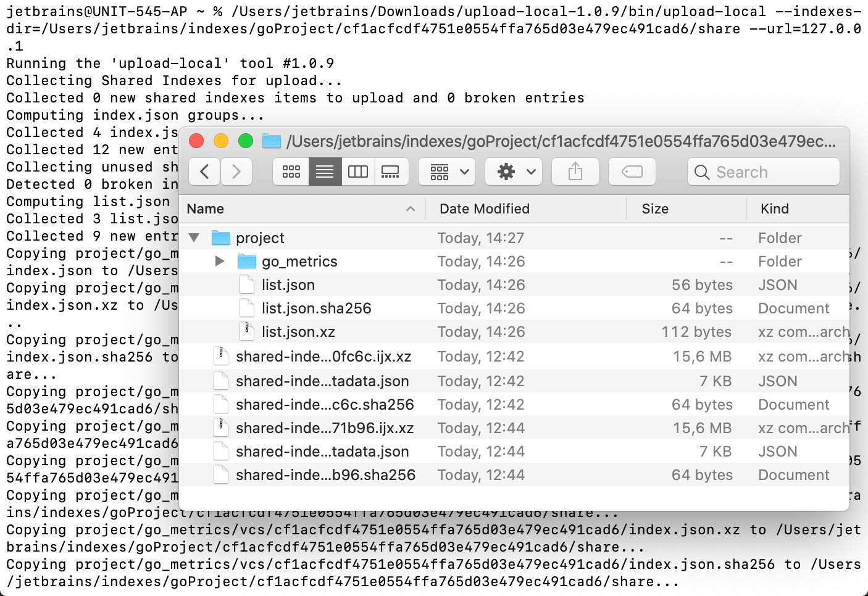Viewport: 868px width, 596px height.
Task: Switch to gallery view mode
Action: pos(391,172)
